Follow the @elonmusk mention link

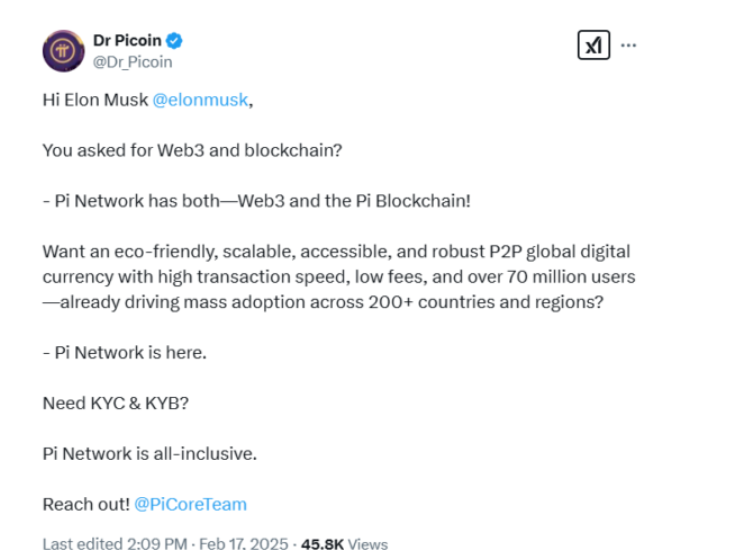coord(200,100)
